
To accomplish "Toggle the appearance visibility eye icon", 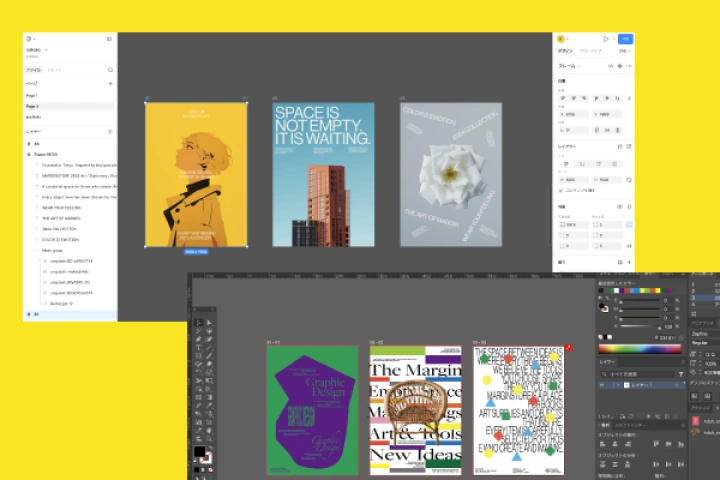I will (x=619, y=207).
